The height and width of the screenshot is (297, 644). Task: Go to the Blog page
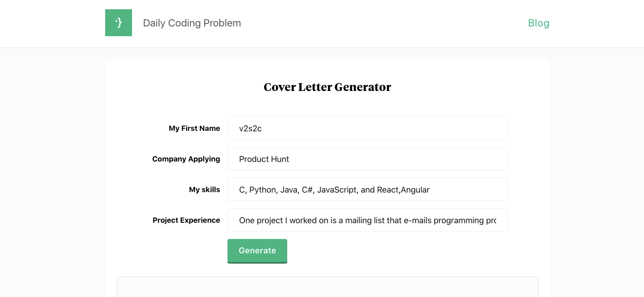[538, 23]
